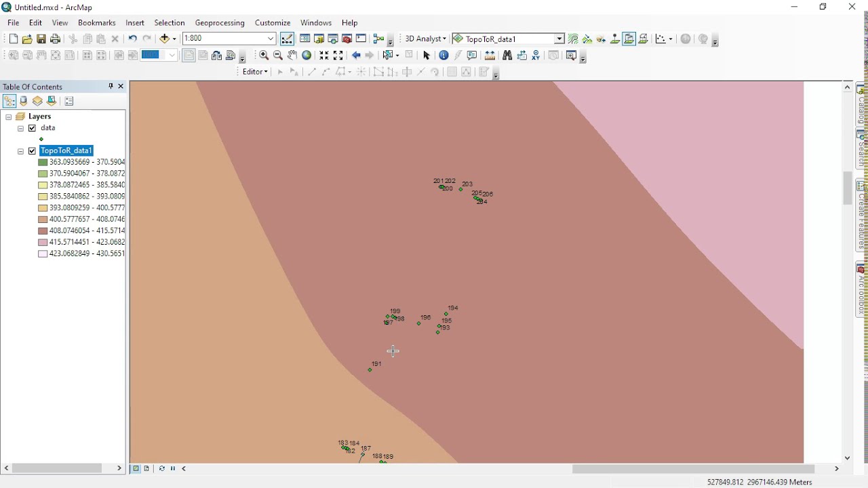Click the 423.0682849 - 430.5651 pale swatch

(43, 254)
